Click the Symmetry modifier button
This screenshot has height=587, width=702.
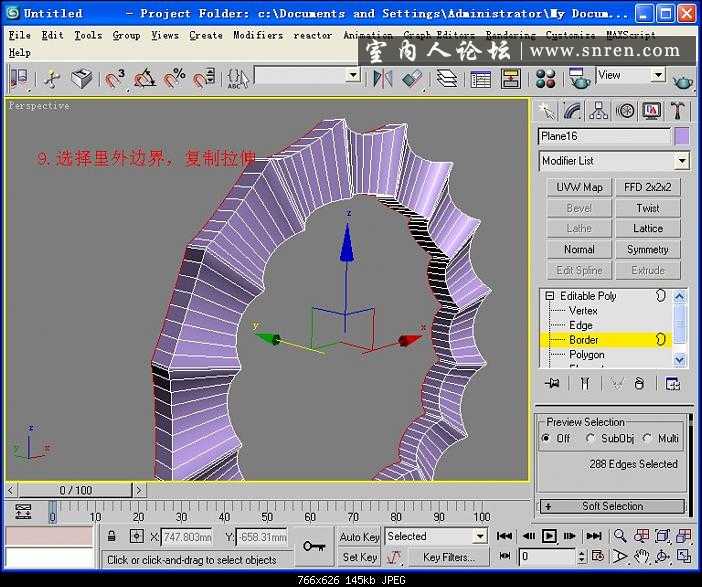pyautogui.click(x=648, y=249)
